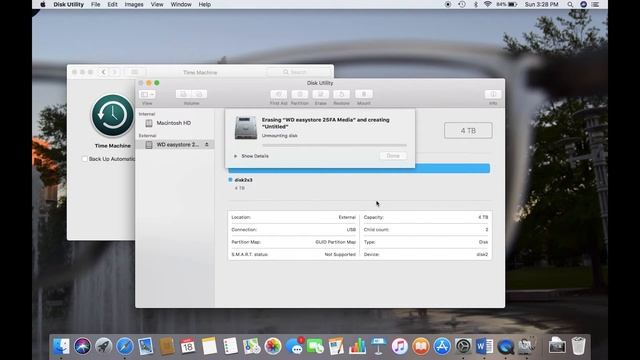Image resolution: width=640 pixels, height=360 pixels.
Task: Click the Partition toolbar icon
Action: click(x=300, y=94)
